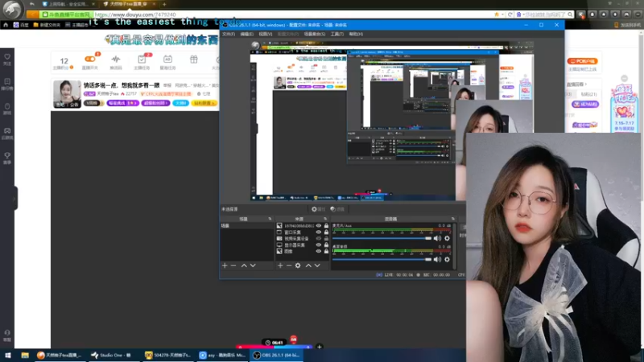Add a new scene with plus button
Screen dimensions: 644x362
tap(225, 265)
